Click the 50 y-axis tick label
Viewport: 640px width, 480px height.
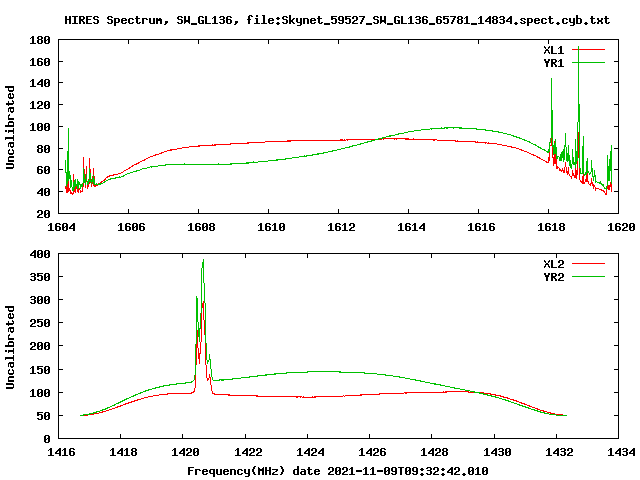pyautogui.click(x=43, y=416)
